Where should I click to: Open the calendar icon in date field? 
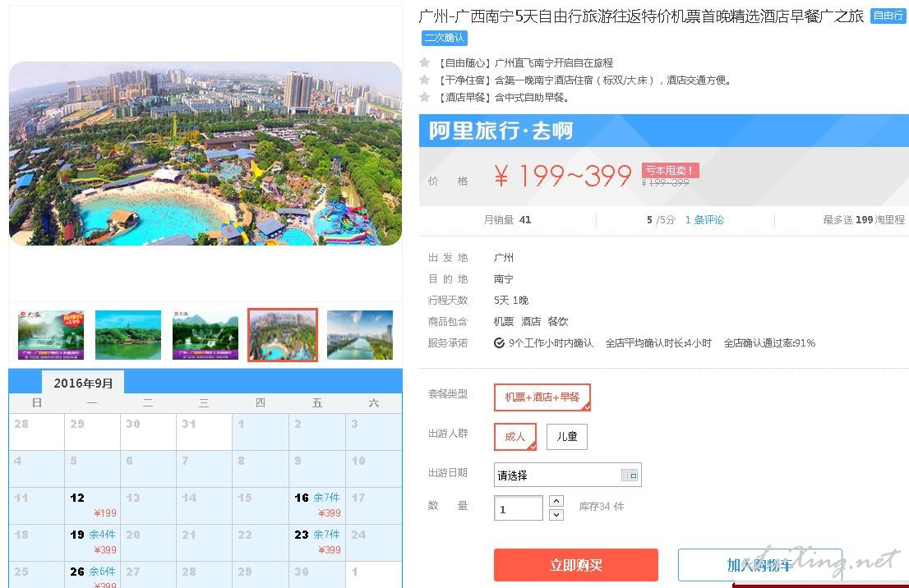click(629, 475)
